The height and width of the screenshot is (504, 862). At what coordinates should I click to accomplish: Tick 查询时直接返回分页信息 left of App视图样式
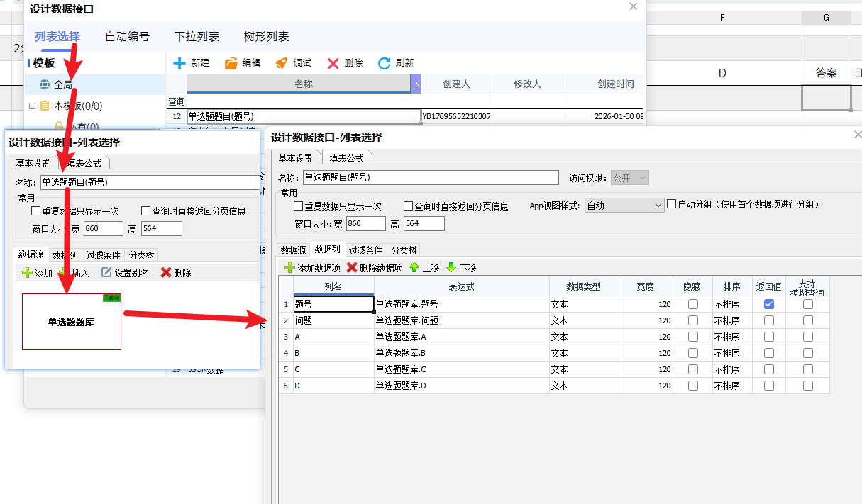pos(408,206)
